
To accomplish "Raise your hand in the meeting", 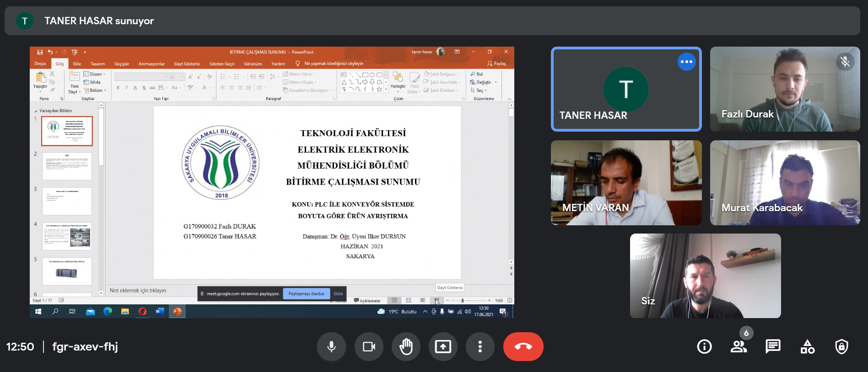I will coord(406,347).
